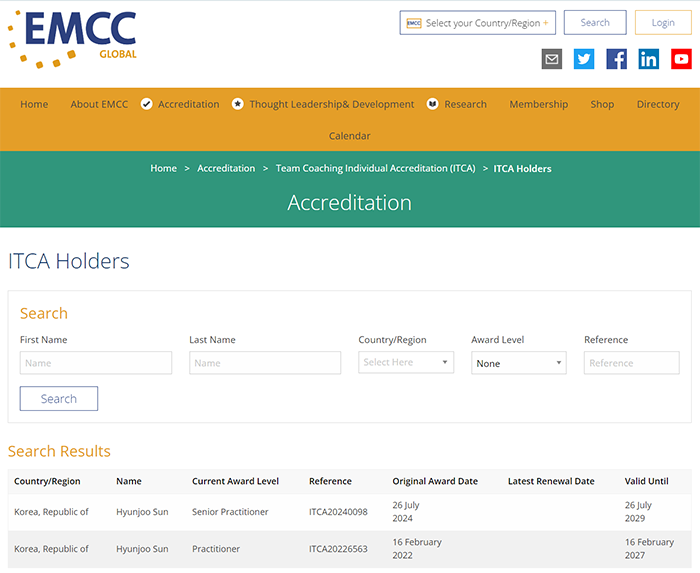Click the 26 July 2029 valid until date

coord(638,511)
